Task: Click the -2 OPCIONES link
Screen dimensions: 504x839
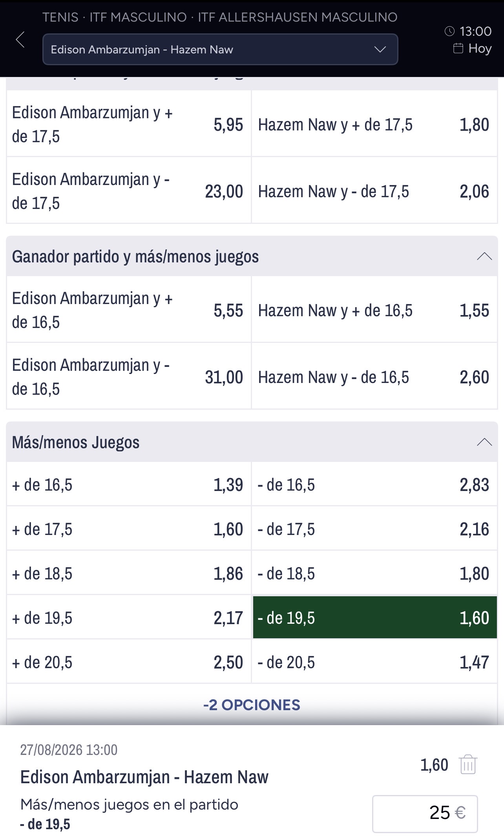Action: (x=252, y=705)
